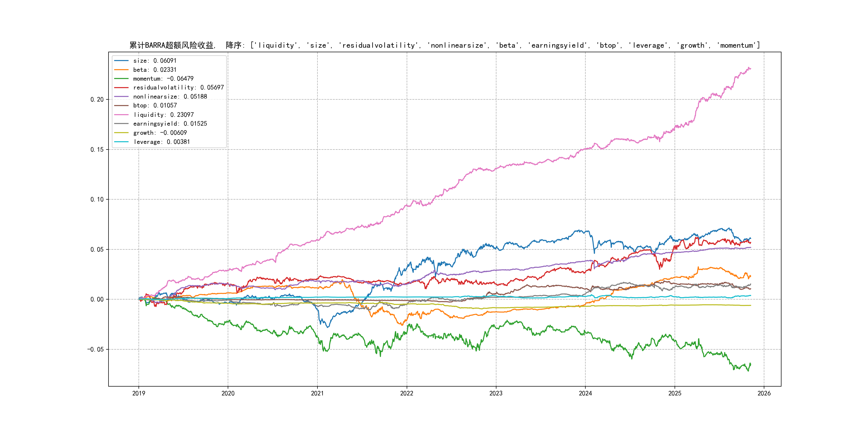Click the beta legend label

click(x=155, y=70)
